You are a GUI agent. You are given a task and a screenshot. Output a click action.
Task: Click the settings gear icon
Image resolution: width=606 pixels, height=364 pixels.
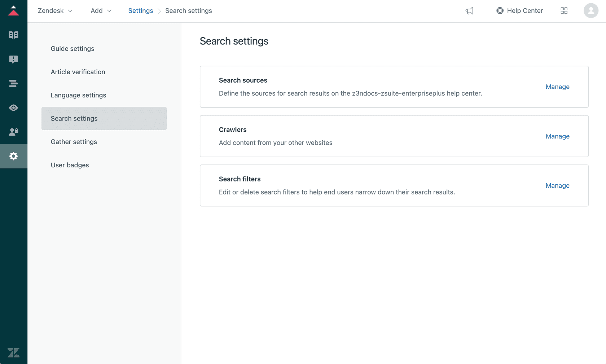(x=14, y=156)
